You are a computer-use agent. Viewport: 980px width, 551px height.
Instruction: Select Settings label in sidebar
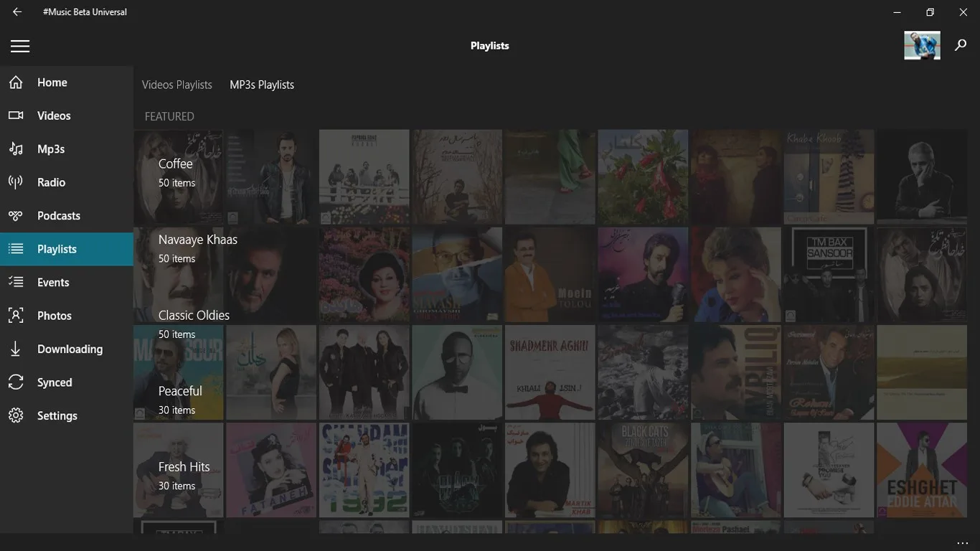click(x=57, y=415)
